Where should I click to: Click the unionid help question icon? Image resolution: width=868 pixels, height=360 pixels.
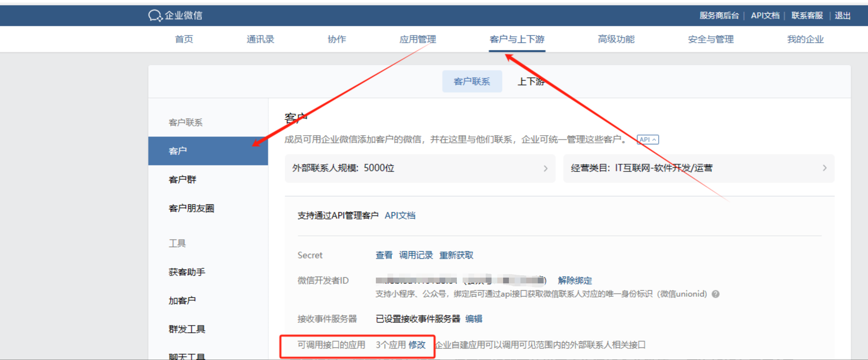[x=715, y=294]
